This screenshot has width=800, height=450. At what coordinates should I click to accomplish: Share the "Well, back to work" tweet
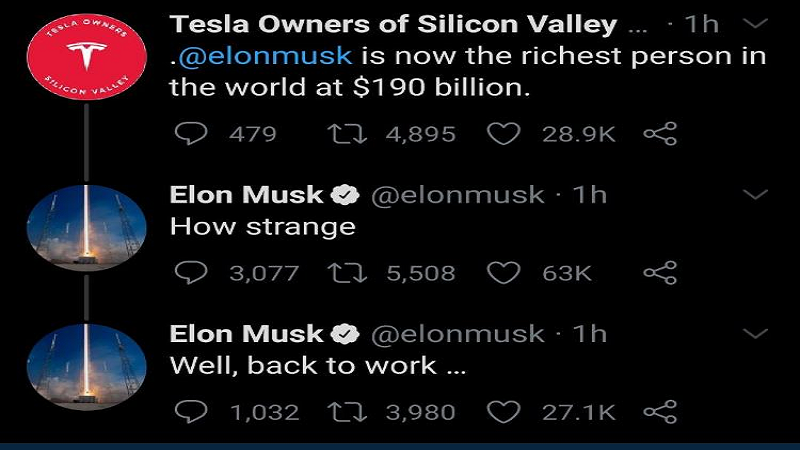pos(660,411)
